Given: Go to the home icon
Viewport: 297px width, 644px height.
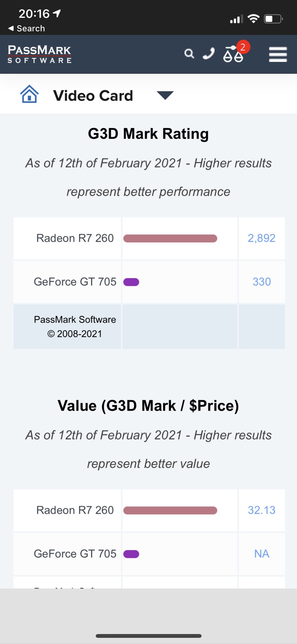Looking at the screenshot, I should tap(29, 94).
